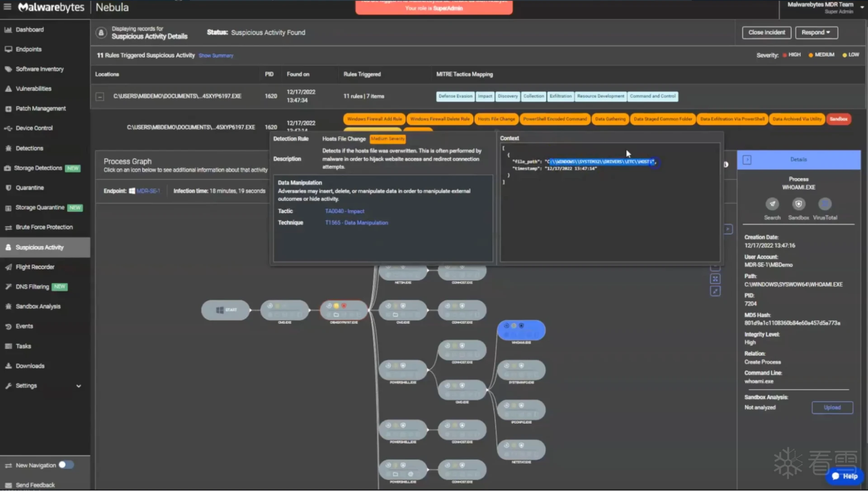
Task: Click the Storage Detections sidebar icon
Action: pos(7,168)
